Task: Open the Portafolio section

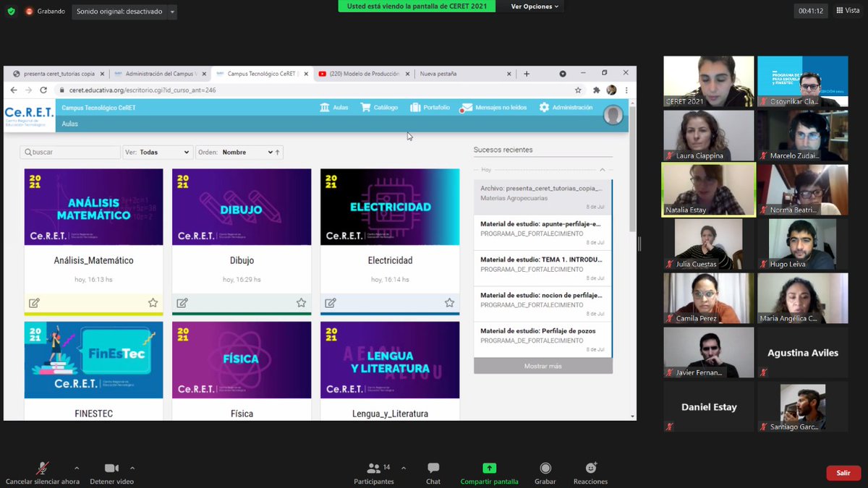Action: click(x=430, y=107)
